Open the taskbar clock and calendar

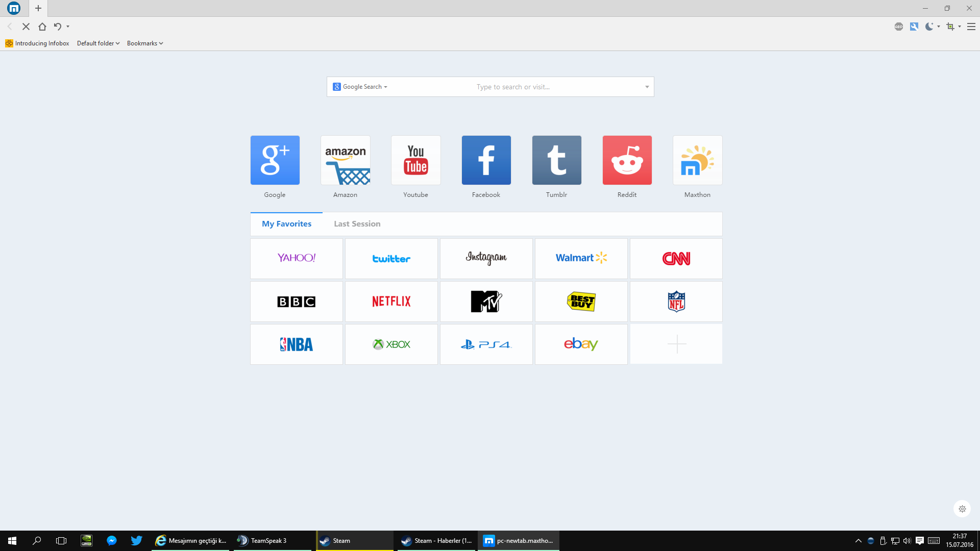point(960,541)
